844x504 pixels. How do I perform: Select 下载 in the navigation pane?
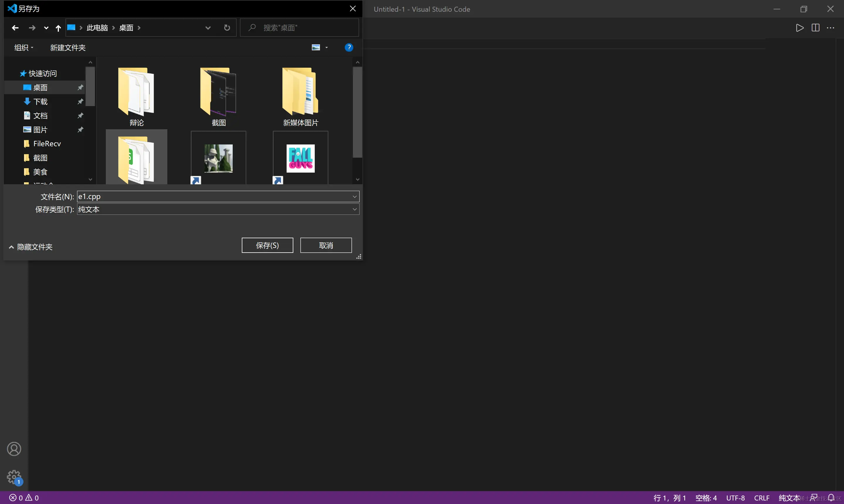(x=40, y=102)
